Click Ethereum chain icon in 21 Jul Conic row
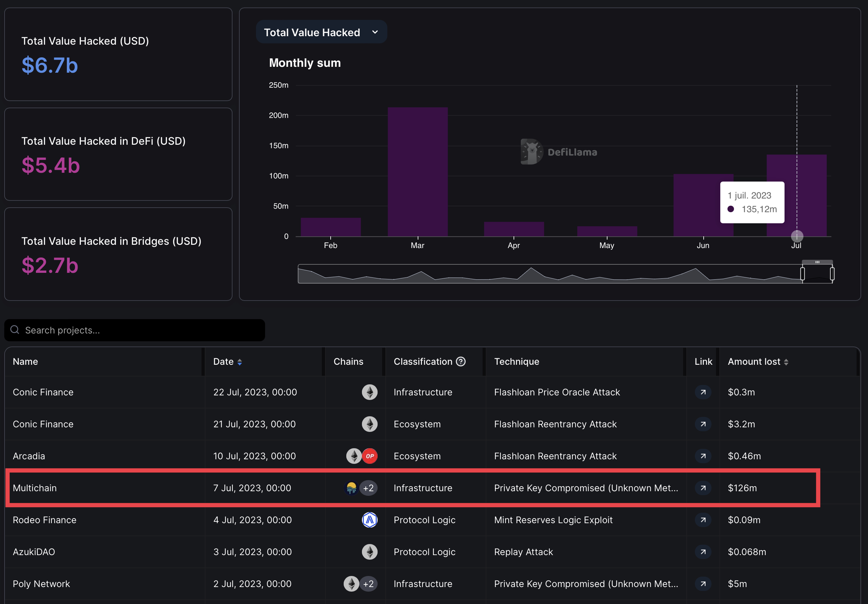This screenshot has height=604, width=868. click(x=370, y=424)
